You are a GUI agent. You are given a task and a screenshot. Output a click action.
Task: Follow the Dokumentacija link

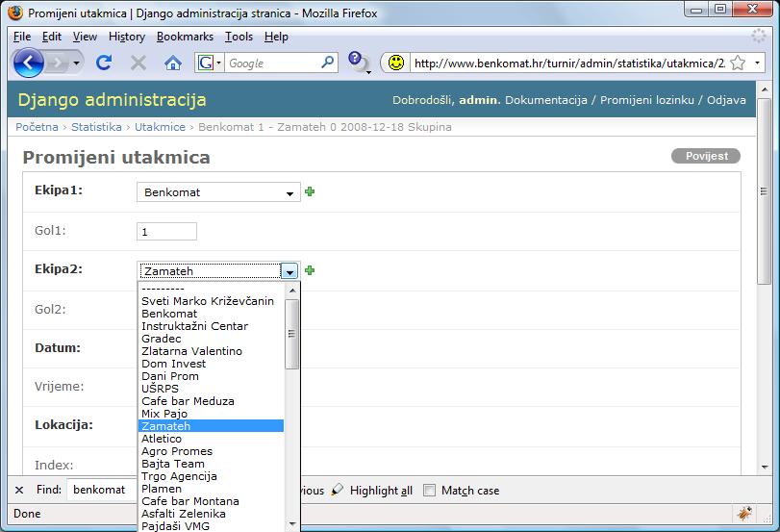[x=545, y=100]
